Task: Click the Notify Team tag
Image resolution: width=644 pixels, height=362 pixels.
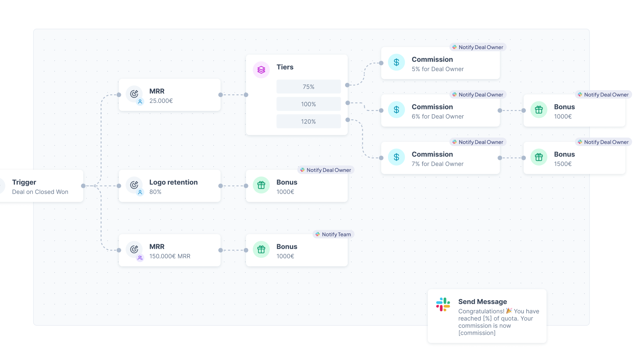Action: click(333, 234)
